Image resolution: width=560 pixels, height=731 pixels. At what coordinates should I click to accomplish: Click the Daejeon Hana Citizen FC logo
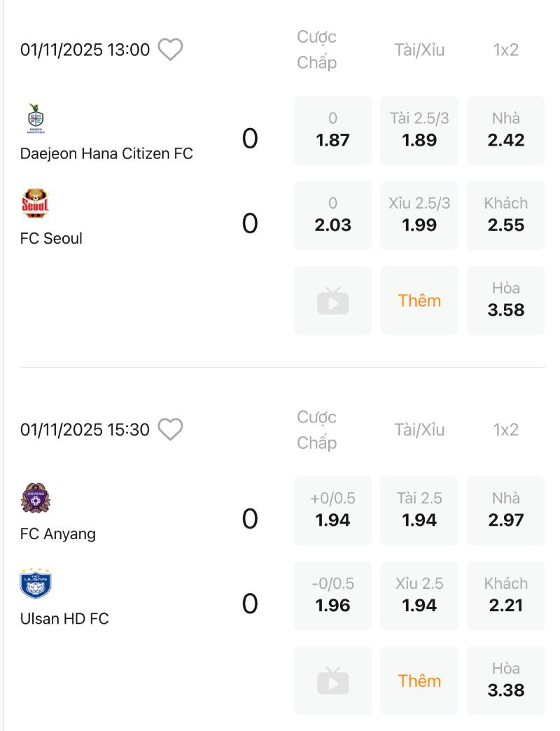click(35, 118)
